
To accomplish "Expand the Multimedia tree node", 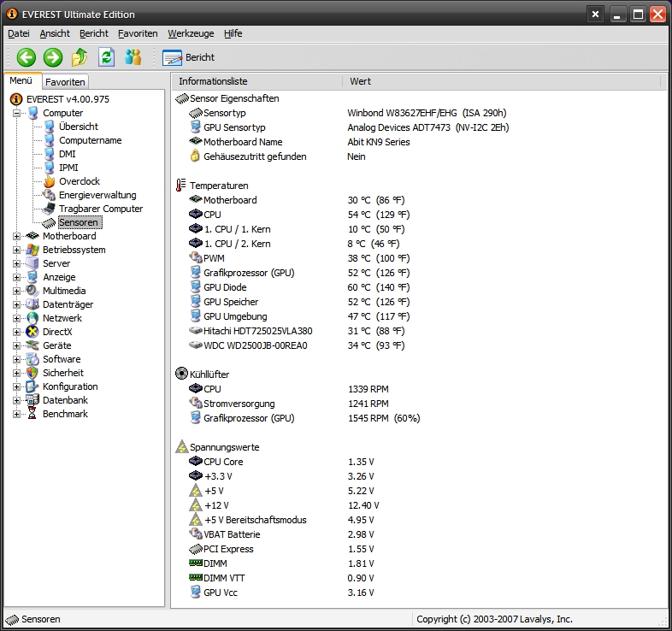I will click(16, 291).
